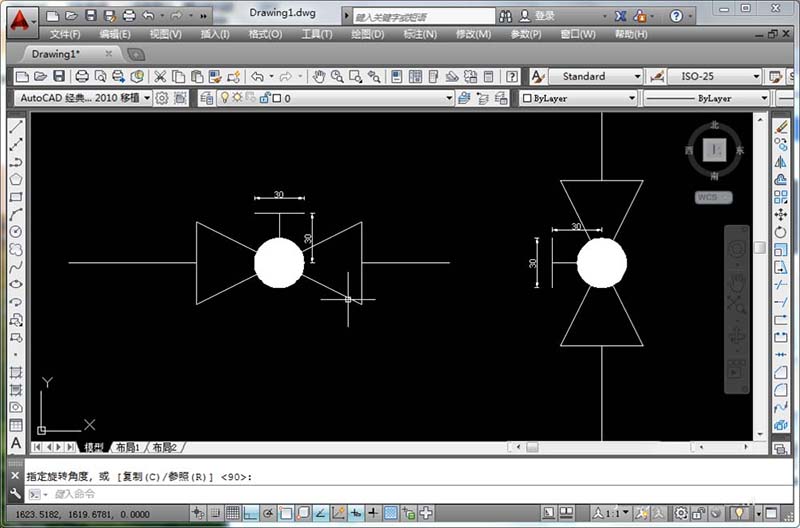The image size is (800, 528).
Task: Switch to the 布局1 layout tab
Action: click(128, 447)
